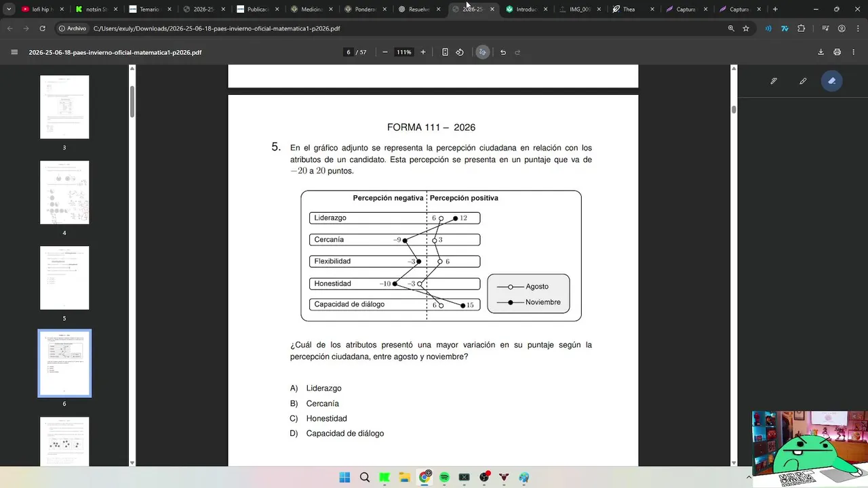Viewport: 868px width, 488px height.
Task: Switch to the Medicina tab
Action: (311, 9)
